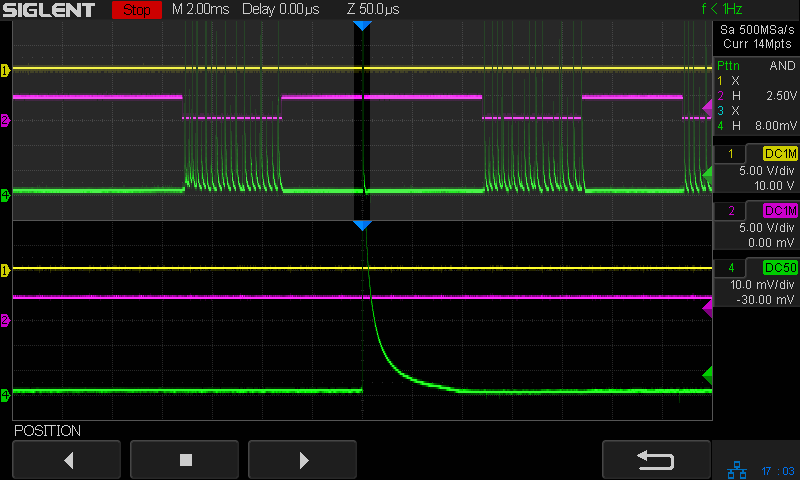
Task: Click channel 4 -30.00 mV offset value
Action: (766, 300)
